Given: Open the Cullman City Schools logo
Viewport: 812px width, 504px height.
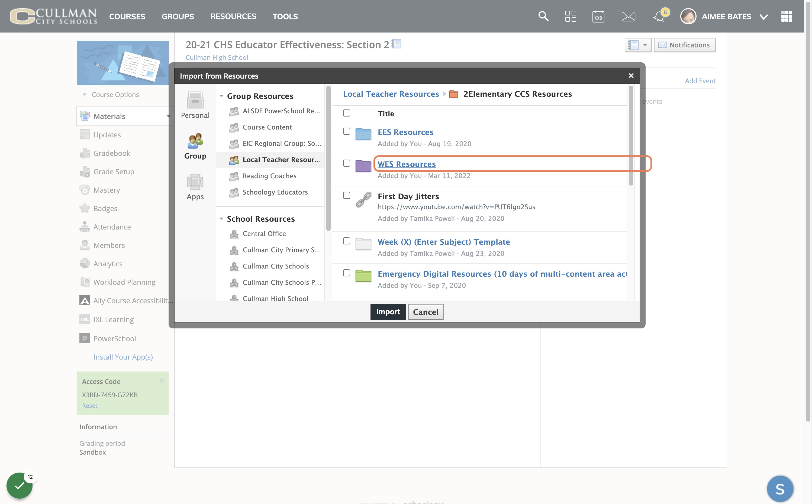Looking at the screenshot, I should 53,16.
